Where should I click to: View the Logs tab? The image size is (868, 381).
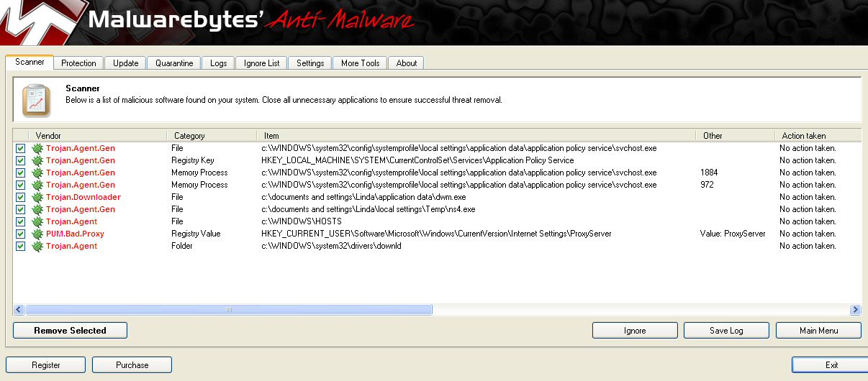[x=218, y=63]
